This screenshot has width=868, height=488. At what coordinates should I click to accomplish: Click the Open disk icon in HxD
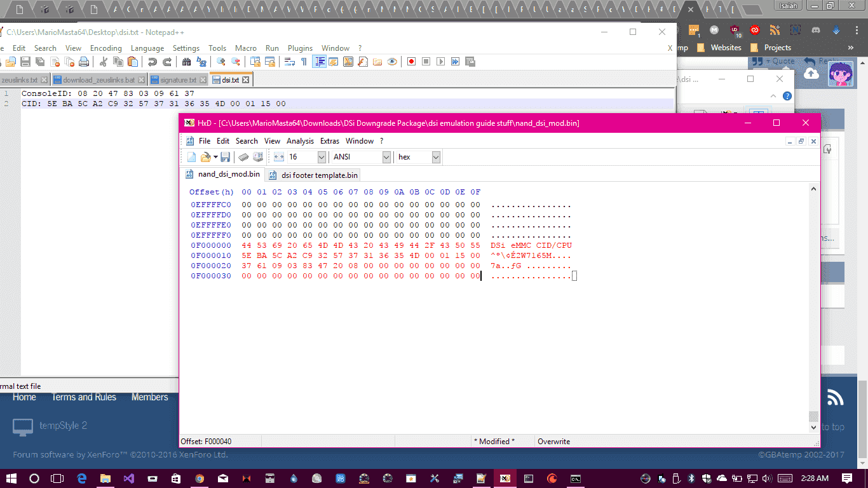(x=257, y=157)
